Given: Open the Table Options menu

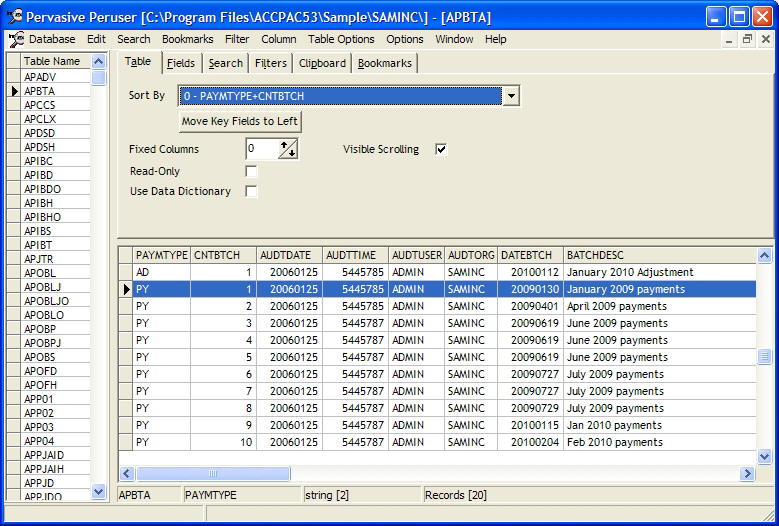Looking at the screenshot, I should pyautogui.click(x=341, y=39).
